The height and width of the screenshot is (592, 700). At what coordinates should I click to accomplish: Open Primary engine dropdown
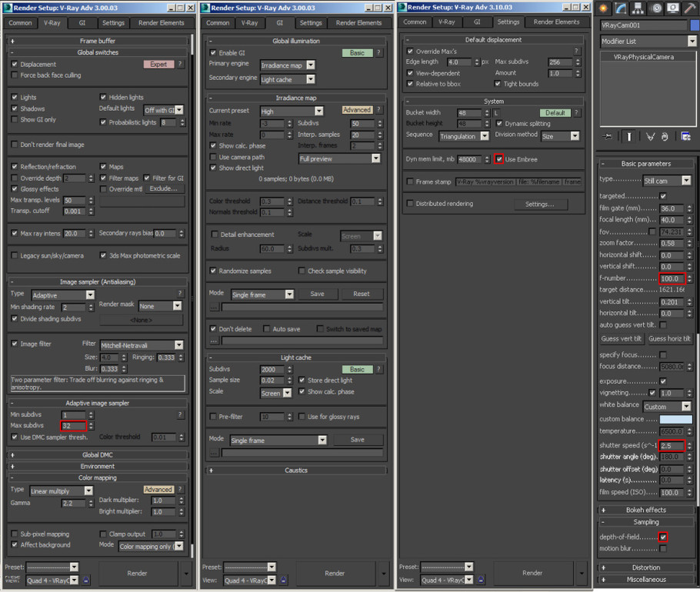pos(288,65)
